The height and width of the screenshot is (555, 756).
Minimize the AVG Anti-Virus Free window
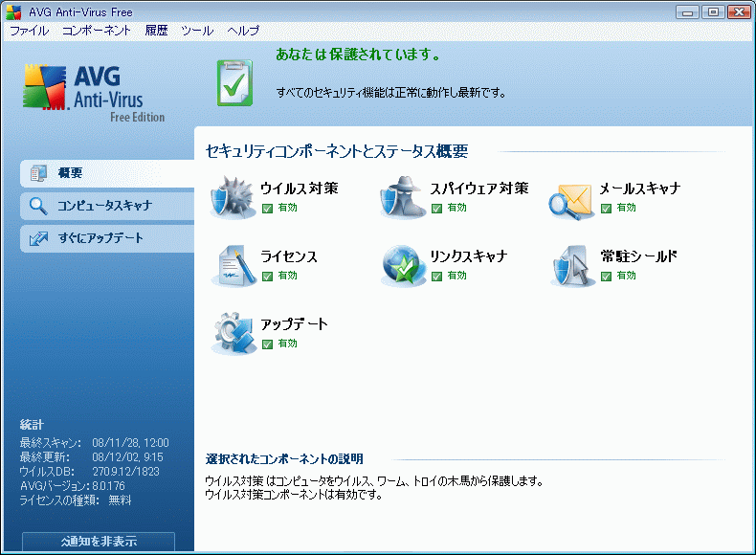click(687, 12)
